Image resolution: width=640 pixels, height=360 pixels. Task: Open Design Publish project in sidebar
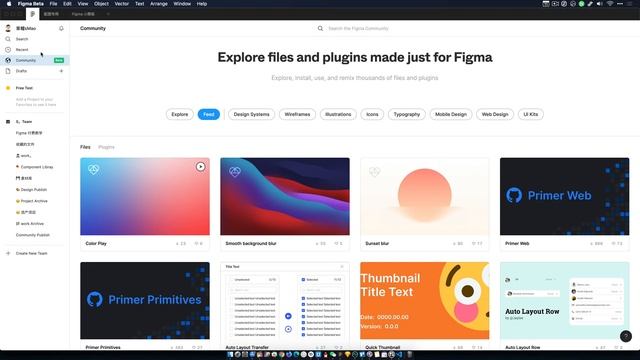point(31,190)
